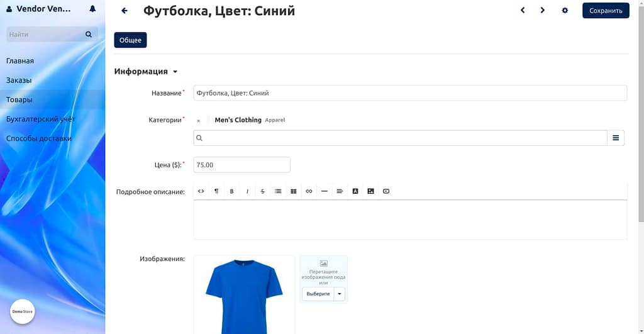Go to next product with right chevron

[542, 11]
